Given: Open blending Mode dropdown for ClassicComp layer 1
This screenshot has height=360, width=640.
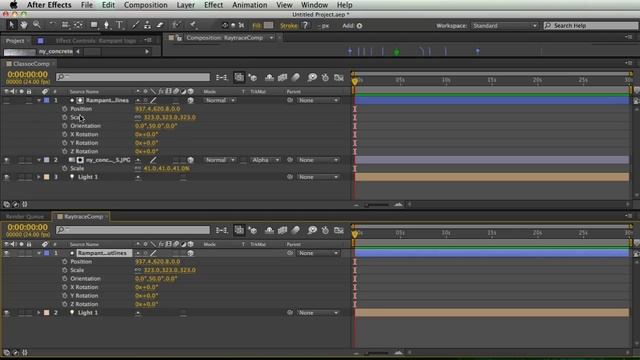Looking at the screenshot, I should (220, 100).
